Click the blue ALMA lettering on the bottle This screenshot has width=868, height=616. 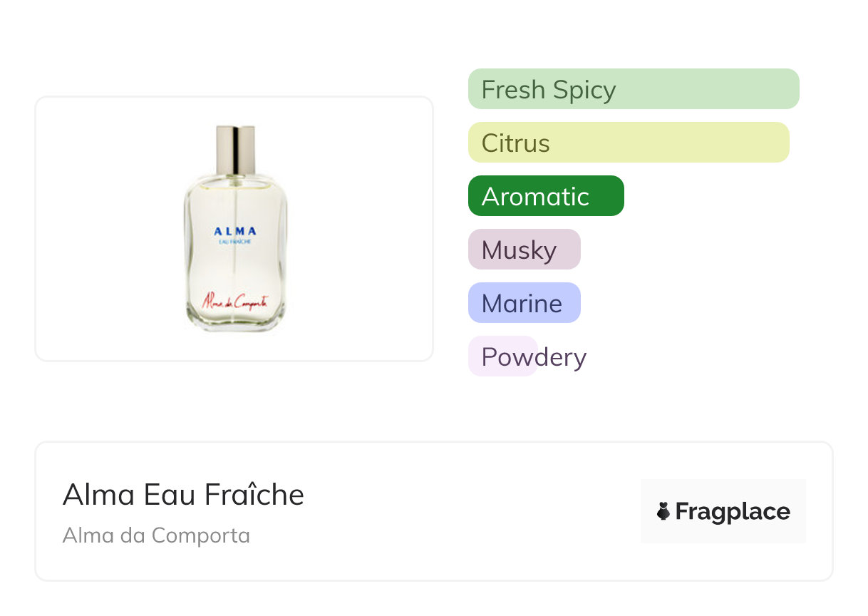pyautogui.click(x=235, y=231)
